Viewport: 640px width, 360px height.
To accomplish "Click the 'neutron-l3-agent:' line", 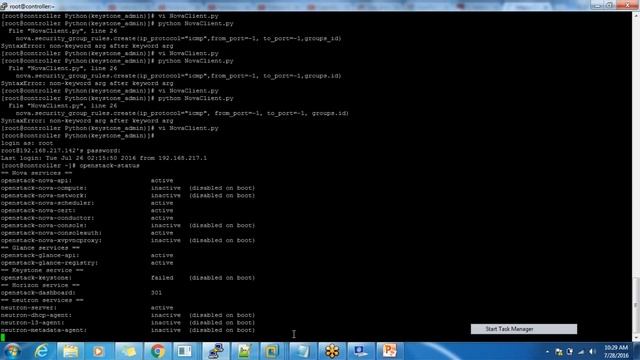I will coord(128,323).
